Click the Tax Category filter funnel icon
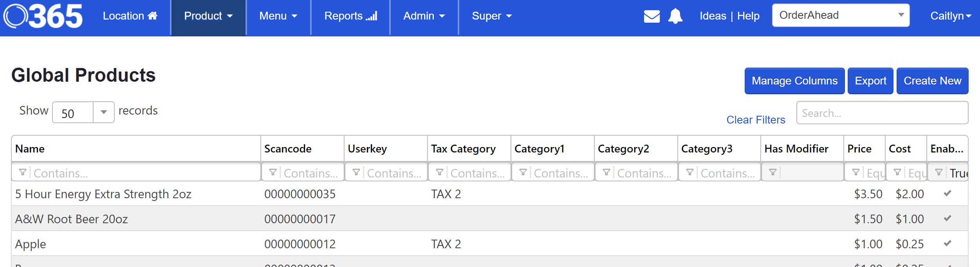This screenshot has height=267, width=980. point(440,172)
